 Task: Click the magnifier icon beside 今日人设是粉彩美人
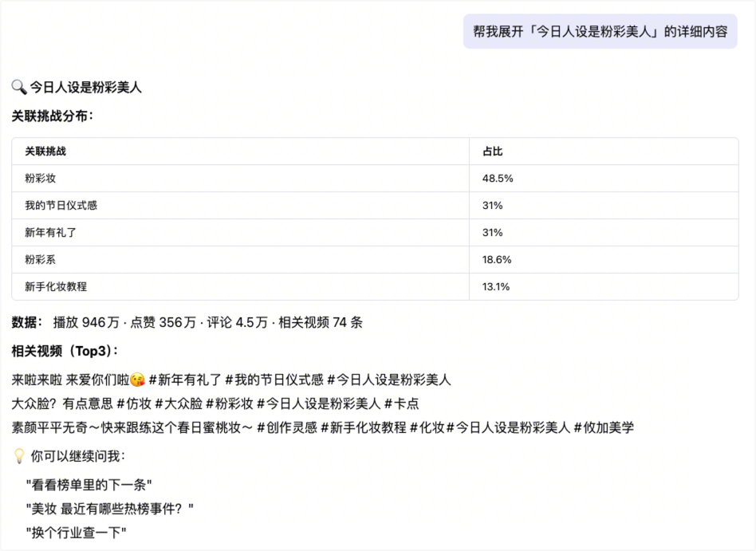pos(19,88)
